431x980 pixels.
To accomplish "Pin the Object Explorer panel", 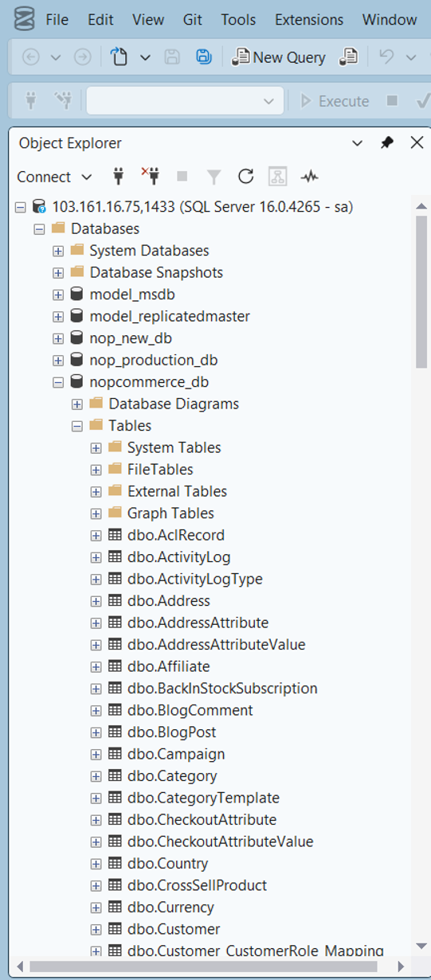I will point(387,143).
